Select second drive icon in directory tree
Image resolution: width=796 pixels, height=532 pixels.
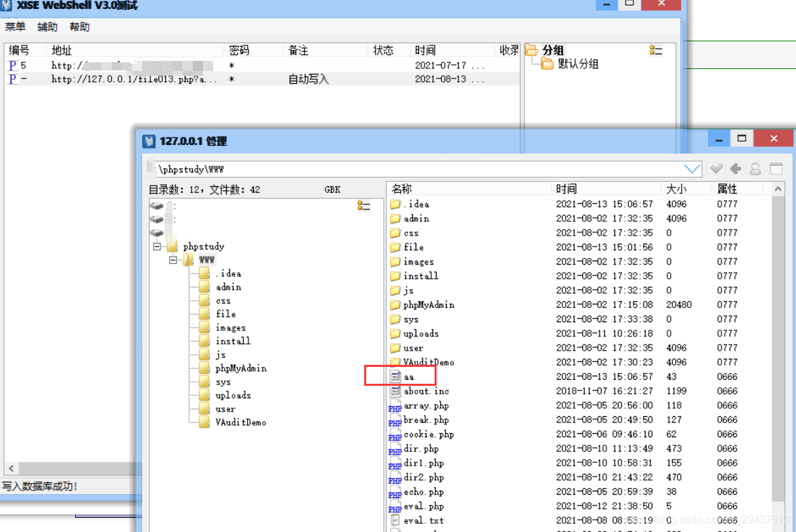tap(157, 219)
